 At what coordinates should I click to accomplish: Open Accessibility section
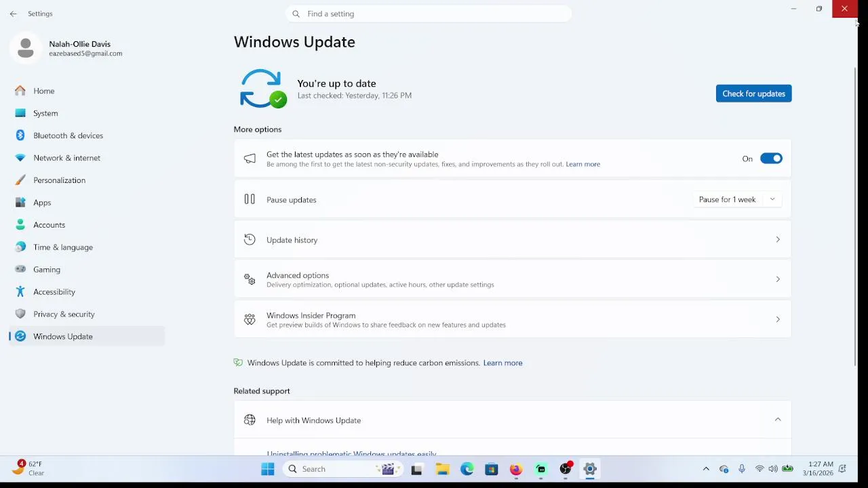pos(87,292)
